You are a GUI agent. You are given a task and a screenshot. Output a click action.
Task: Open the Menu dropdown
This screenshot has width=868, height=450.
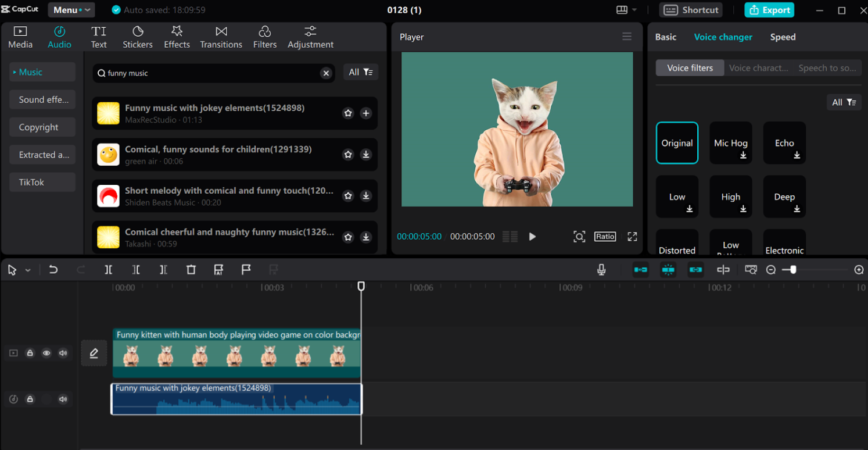(72, 10)
